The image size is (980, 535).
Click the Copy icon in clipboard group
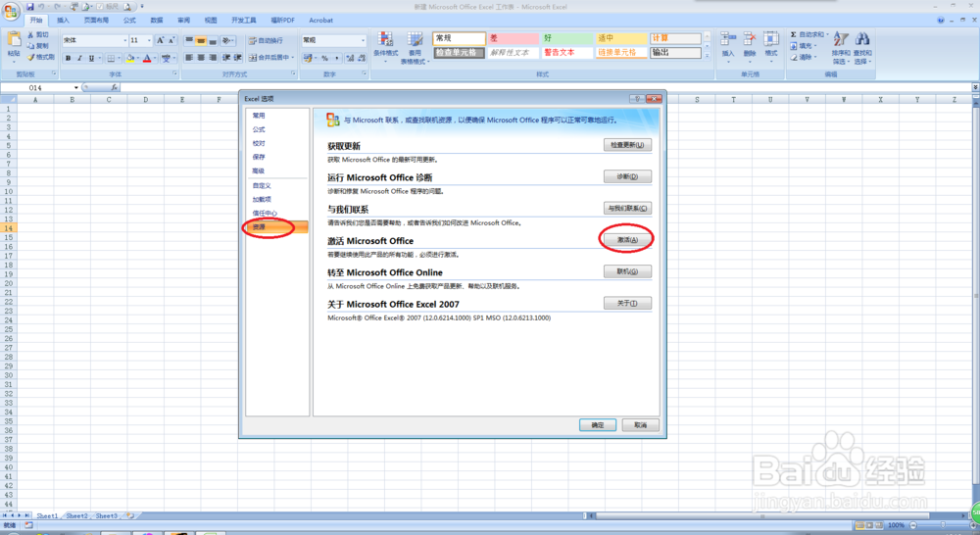coord(30,46)
